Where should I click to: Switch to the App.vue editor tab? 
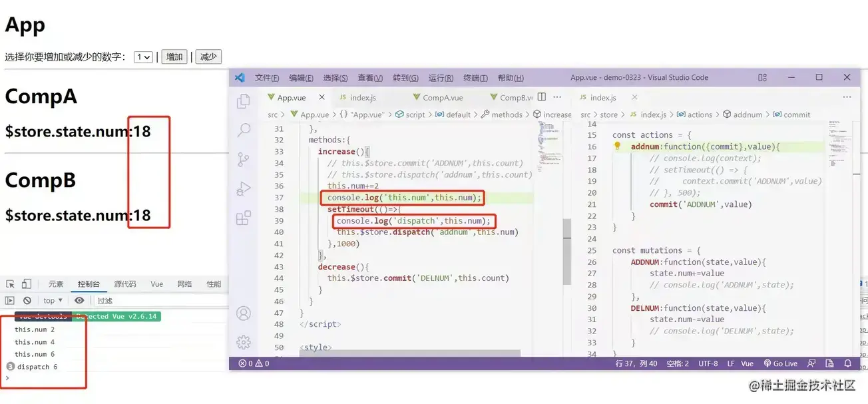pyautogui.click(x=296, y=97)
